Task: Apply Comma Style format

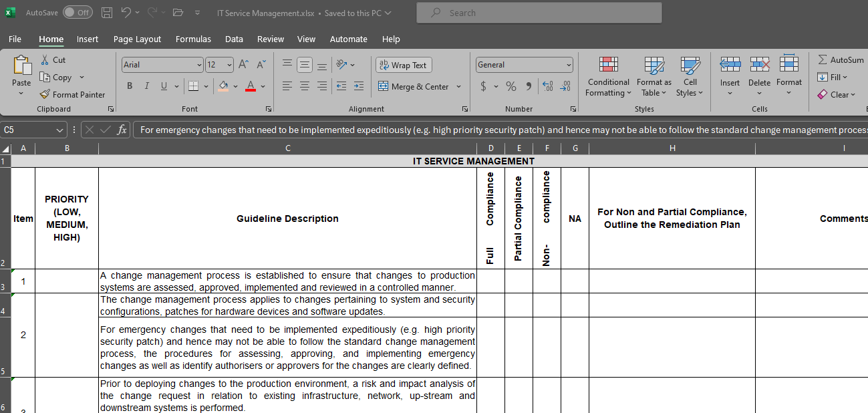Action: pyautogui.click(x=529, y=86)
